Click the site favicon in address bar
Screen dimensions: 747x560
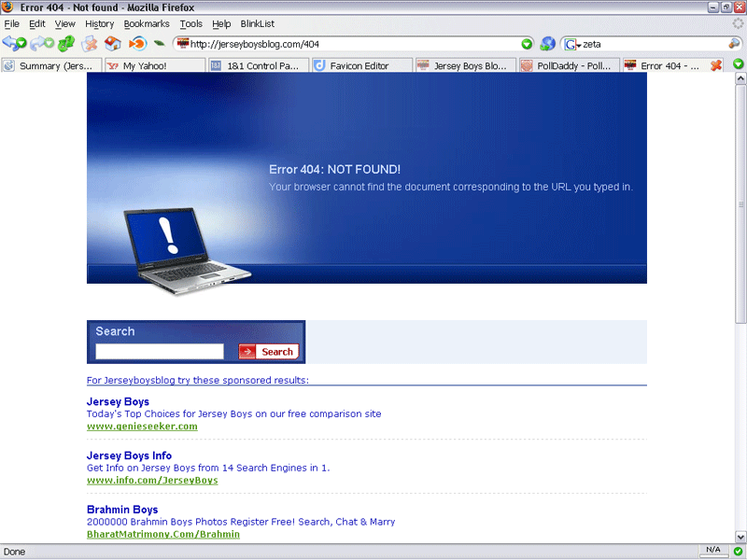pyautogui.click(x=183, y=44)
